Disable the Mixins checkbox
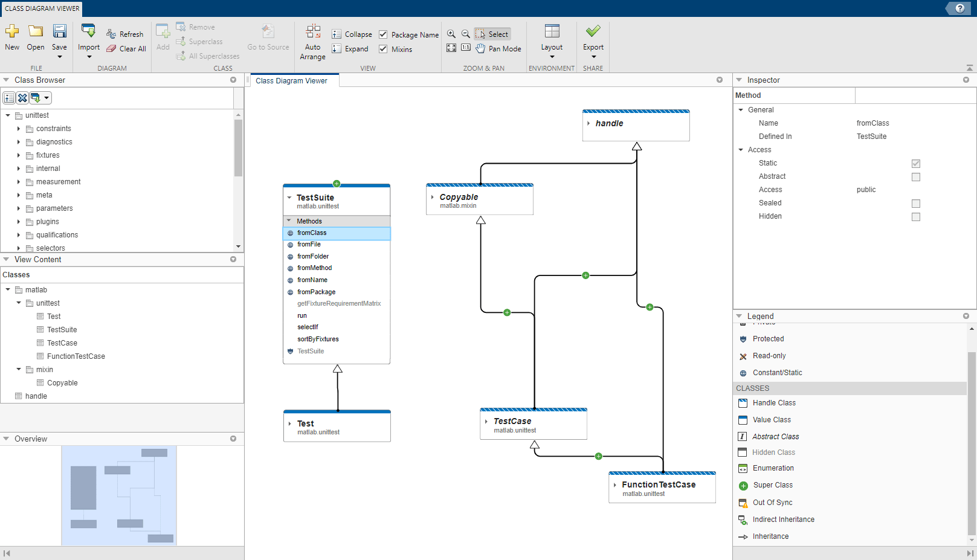The height and width of the screenshot is (560, 977). tap(383, 49)
